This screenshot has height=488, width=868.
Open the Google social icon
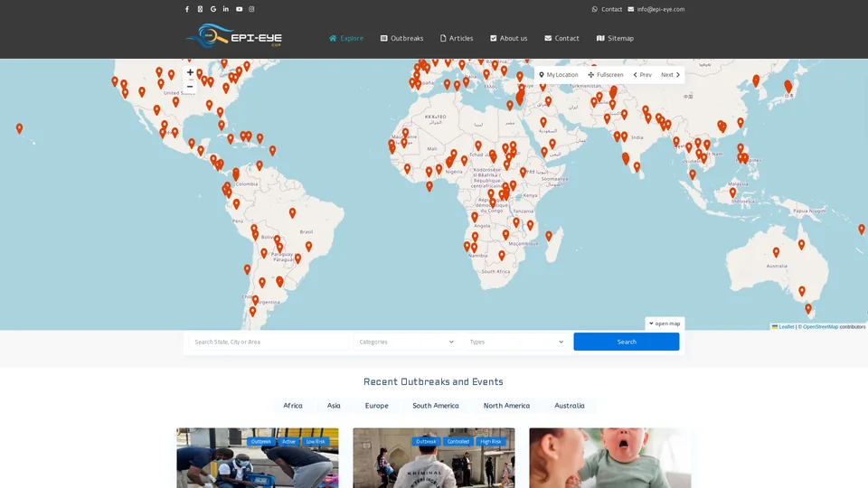click(213, 9)
